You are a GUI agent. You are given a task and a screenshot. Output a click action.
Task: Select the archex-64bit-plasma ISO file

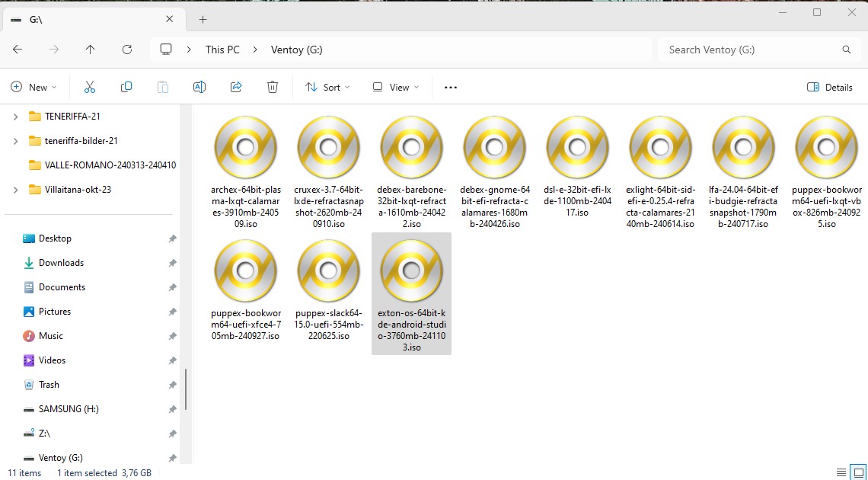click(246, 171)
